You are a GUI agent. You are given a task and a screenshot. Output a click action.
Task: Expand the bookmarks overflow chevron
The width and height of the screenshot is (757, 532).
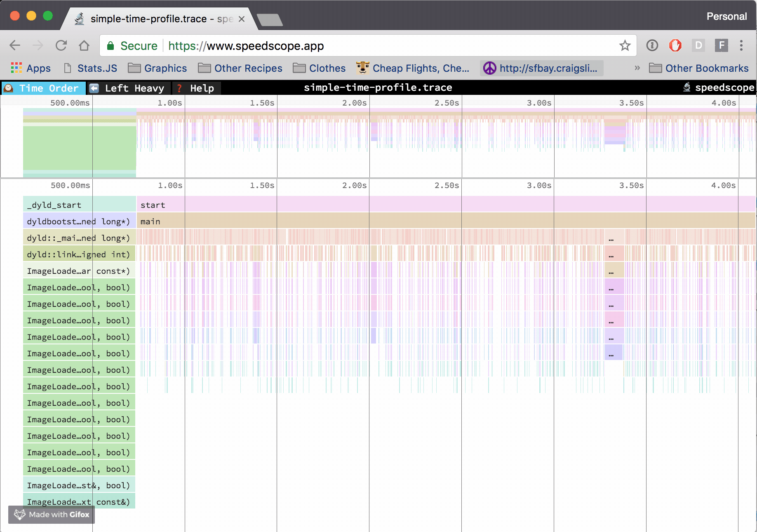pyautogui.click(x=637, y=68)
